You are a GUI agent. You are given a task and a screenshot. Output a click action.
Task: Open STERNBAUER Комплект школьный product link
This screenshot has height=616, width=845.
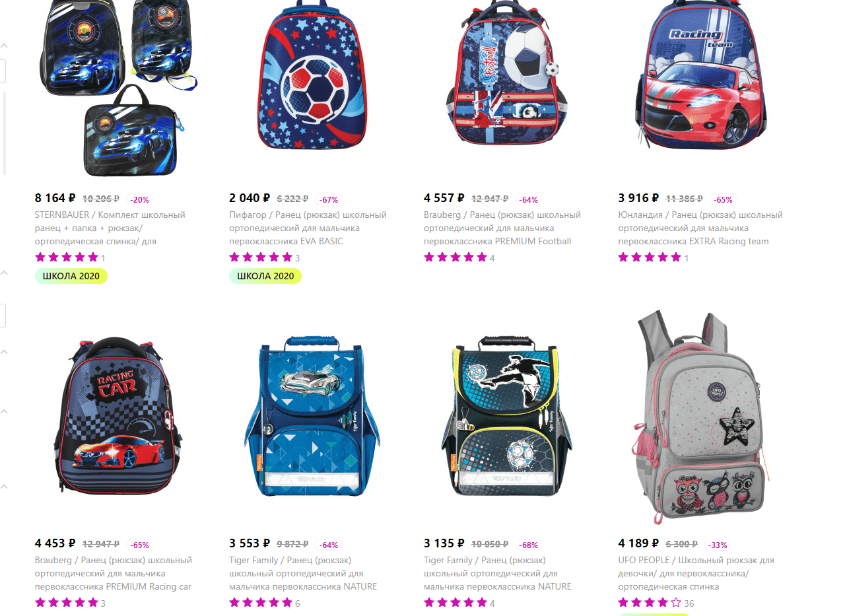(x=110, y=228)
